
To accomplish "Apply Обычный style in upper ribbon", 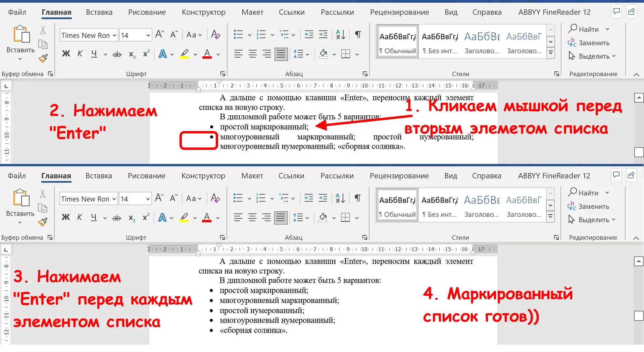I will click(x=398, y=42).
